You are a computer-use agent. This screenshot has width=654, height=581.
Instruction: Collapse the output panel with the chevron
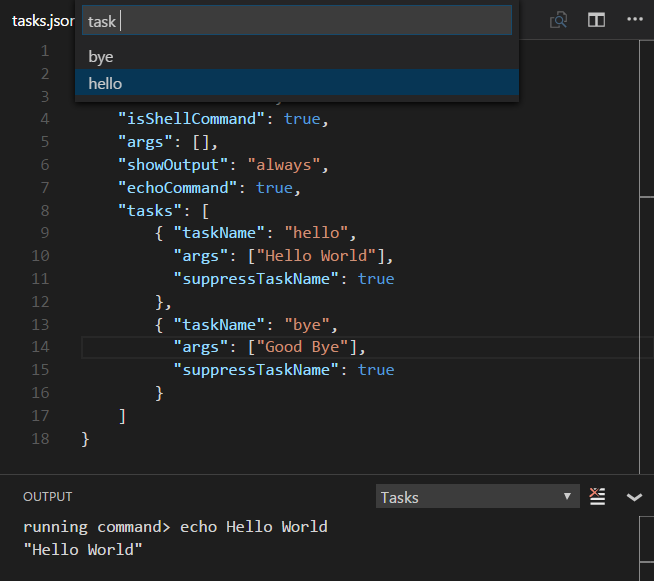634,497
